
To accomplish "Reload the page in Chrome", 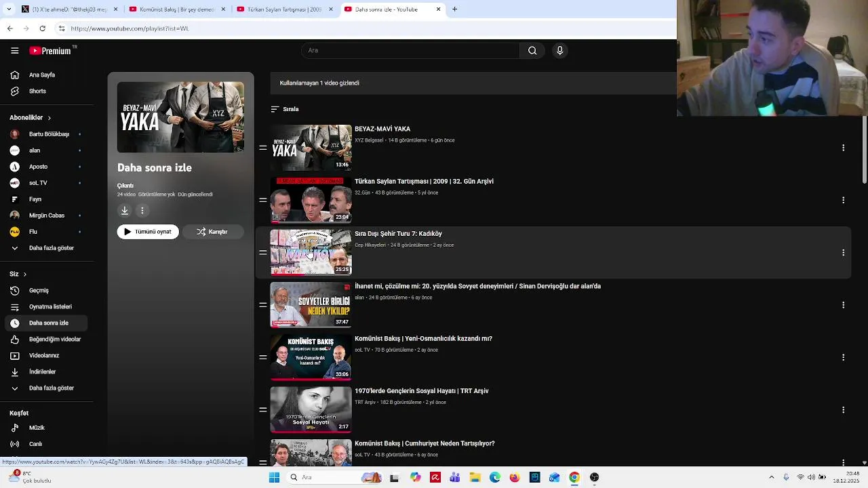I will (43, 28).
